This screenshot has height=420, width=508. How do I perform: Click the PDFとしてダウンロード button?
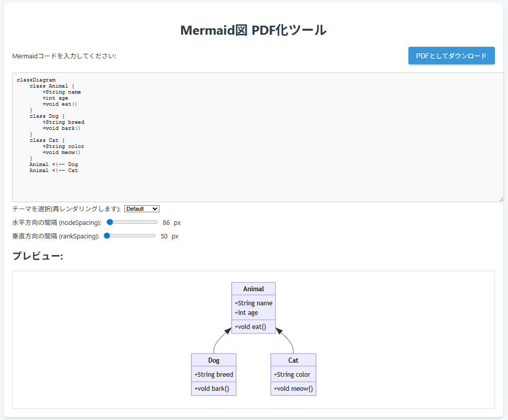click(x=451, y=56)
